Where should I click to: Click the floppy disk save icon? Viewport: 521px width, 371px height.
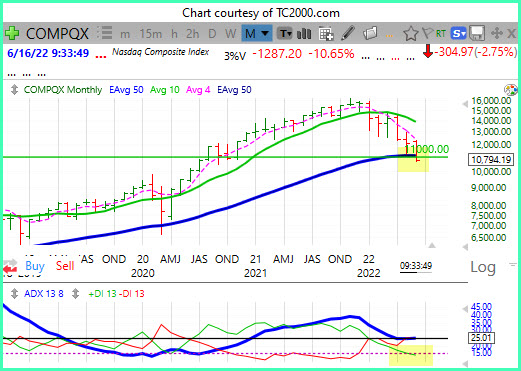[477, 33]
